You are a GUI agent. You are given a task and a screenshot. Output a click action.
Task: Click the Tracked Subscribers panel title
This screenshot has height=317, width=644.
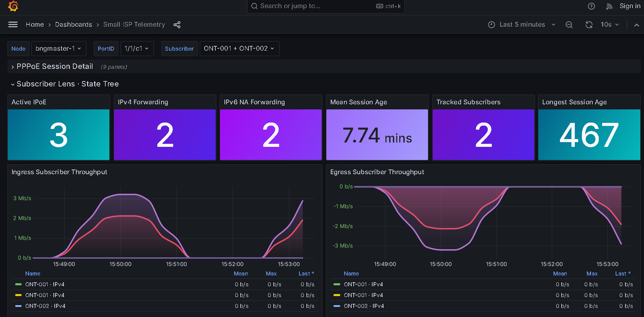click(468, 102)
